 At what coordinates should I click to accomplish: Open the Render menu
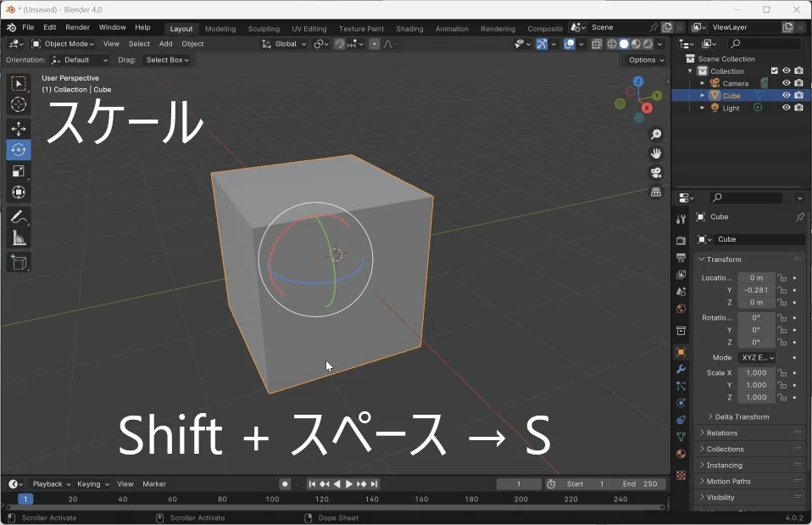click(x=77, y=28)
